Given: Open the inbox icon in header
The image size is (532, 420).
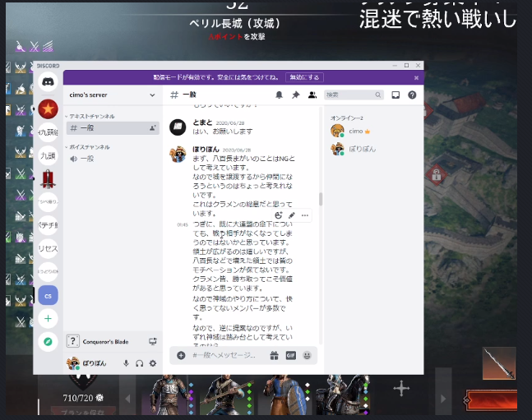Looking at the screenshot, I should coord(396,95).
